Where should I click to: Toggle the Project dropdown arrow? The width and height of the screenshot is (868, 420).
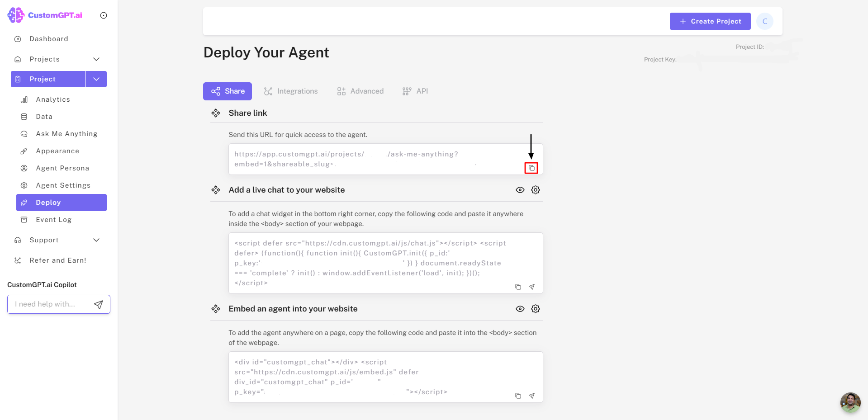coord(96,79)
